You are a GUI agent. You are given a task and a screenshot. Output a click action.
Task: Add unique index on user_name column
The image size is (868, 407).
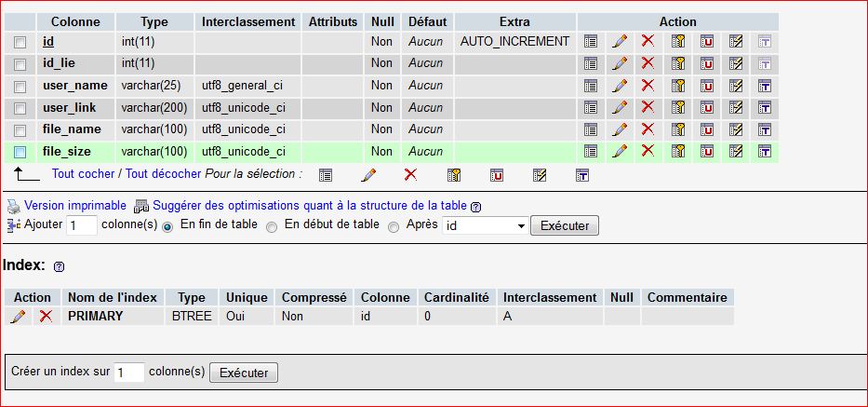[x=707, y=86]
